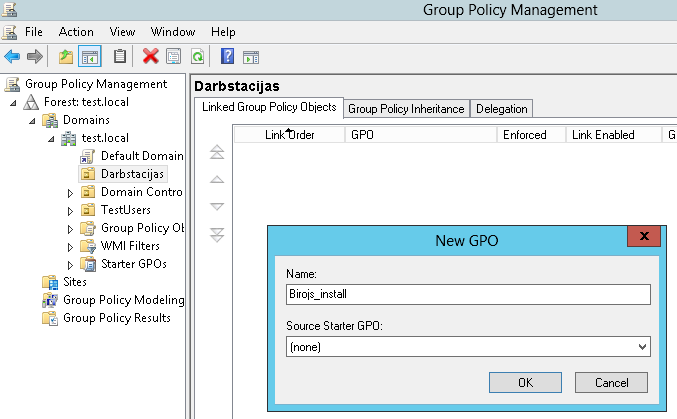
Task: Select the TestUsers label in tree
Action: 126,210
